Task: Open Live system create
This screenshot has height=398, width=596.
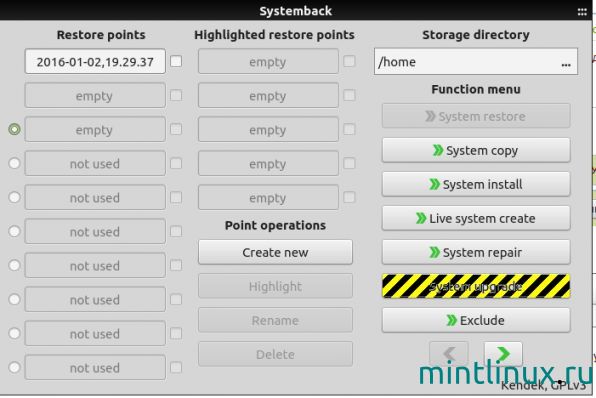Action: pyautogui.click(x=476, y=218)
